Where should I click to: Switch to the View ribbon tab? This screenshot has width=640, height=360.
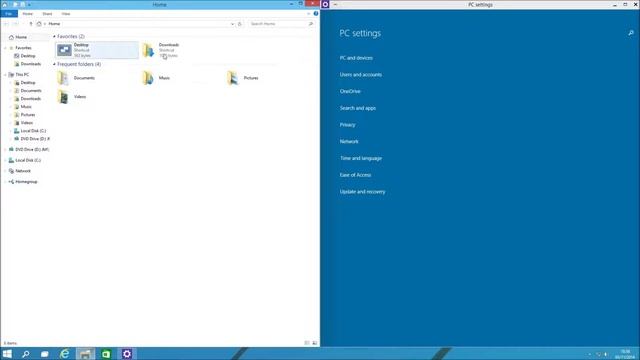pyautogui.click(x=66, y=14)
